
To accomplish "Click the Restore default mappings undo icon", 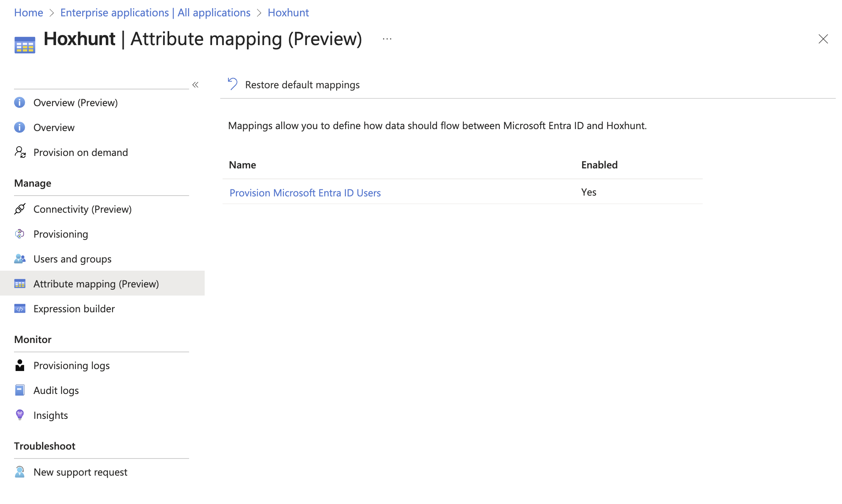I will 233,84.
